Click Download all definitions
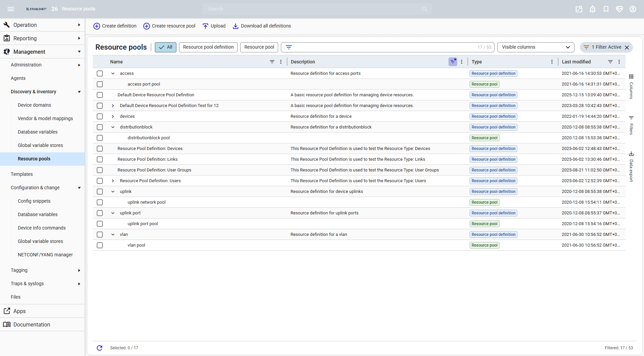Screen dimensions: 644x356 click(x=262, y=26)
